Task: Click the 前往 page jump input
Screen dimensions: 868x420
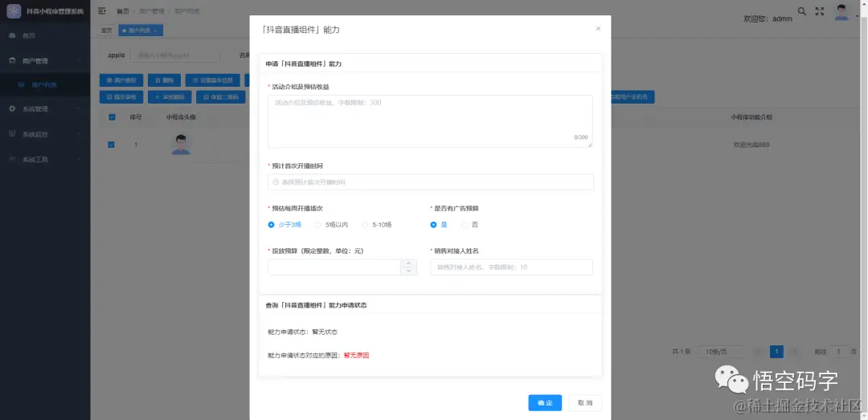Action: coord(838,352)
